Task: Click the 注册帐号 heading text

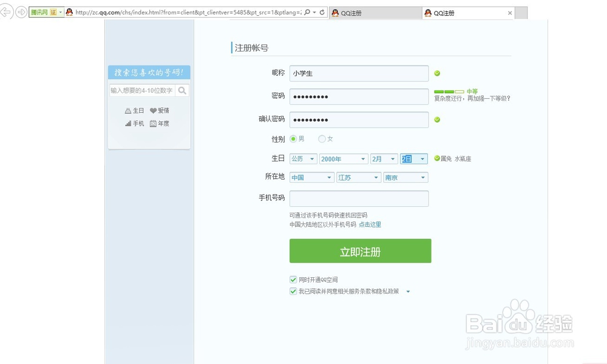Action: tap(252, 48)
